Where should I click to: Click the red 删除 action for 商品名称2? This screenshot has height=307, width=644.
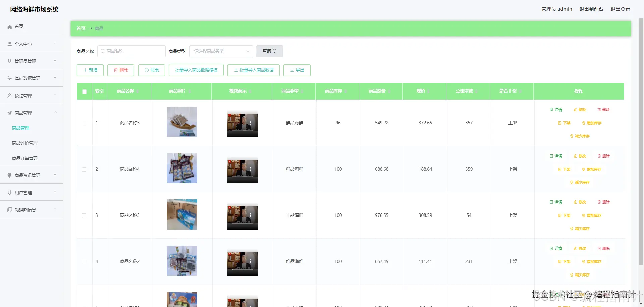(x=604, y=248)
